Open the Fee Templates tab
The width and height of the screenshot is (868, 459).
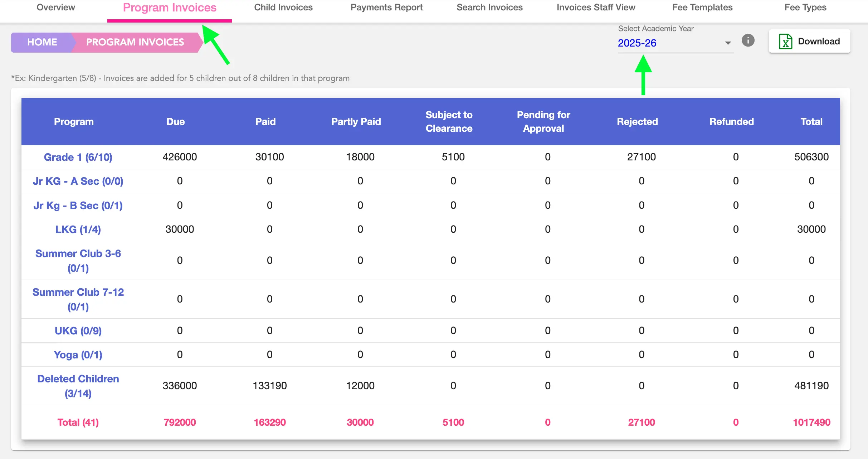click(702, 8)
